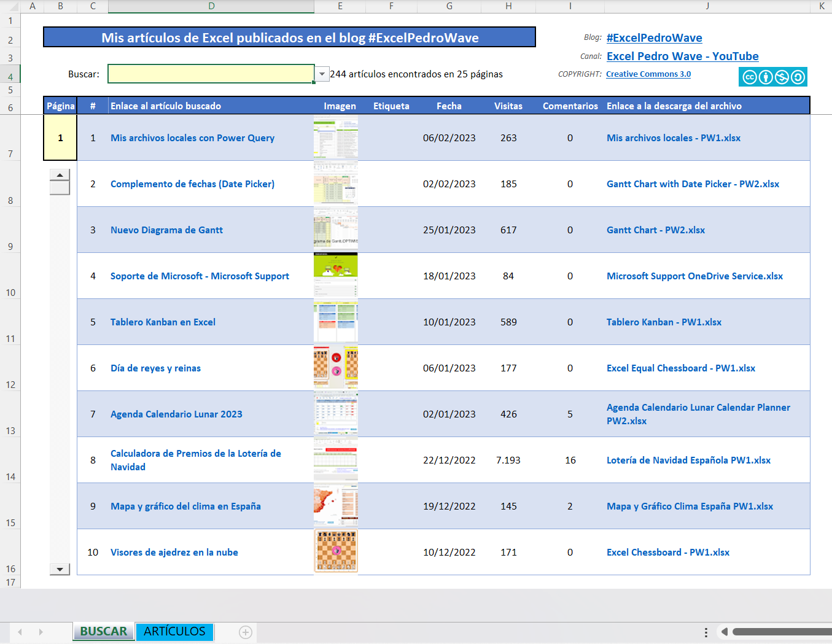Download Excel Chessboard - PW1.xlsx
The image size is (832, 644).
668,553
